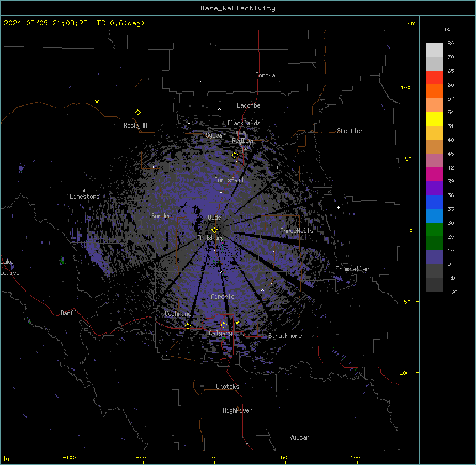Viewport: 476px width, 465px height.
Task: Click the 50 tick on the horizontal axis
Action: [x=284, y=458]
